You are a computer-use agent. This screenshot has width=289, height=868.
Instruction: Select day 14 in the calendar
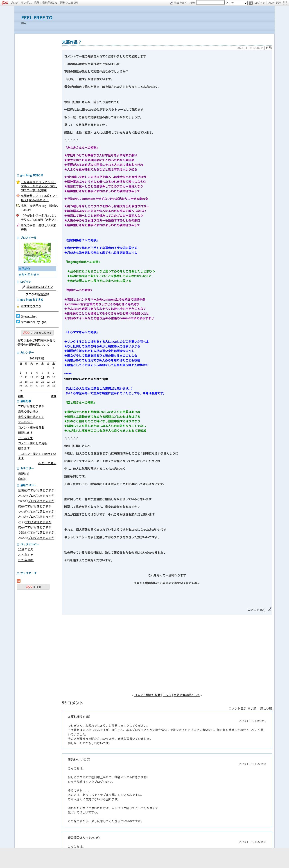[x=42, y=377]
